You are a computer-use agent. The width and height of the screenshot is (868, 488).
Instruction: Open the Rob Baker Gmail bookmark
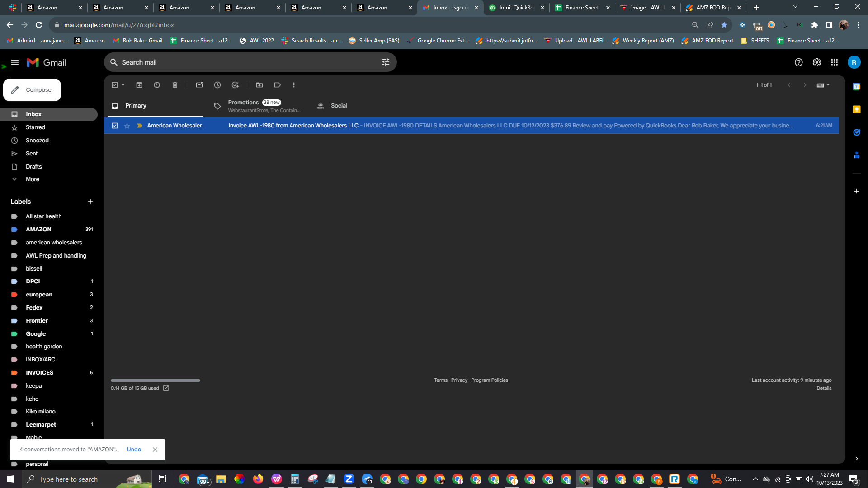pyautogui.click(x=137, y=41)
